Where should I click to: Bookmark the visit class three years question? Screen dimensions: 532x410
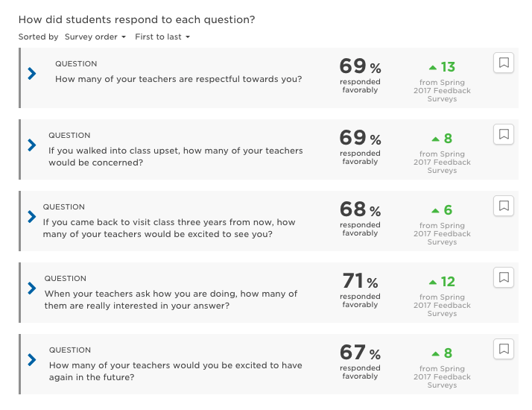(504, 206)
